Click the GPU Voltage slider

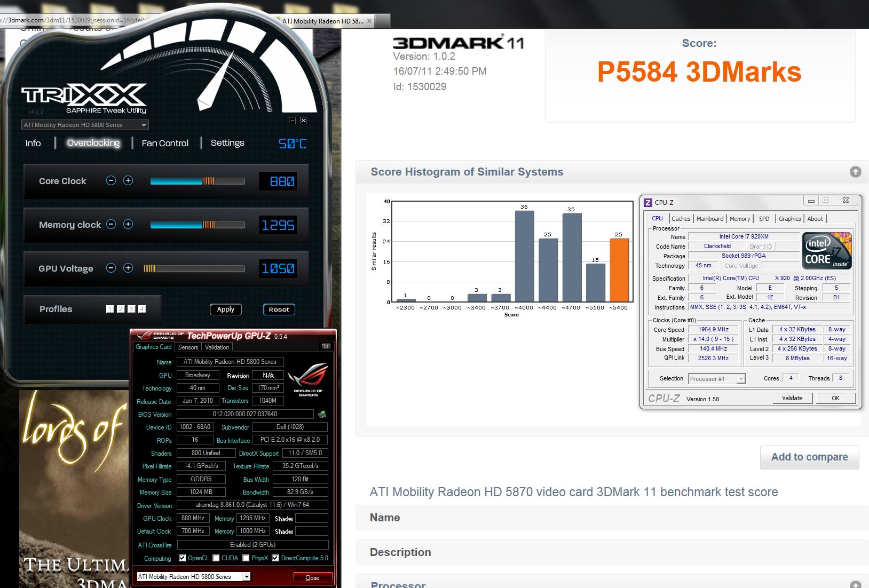(194, 268)
